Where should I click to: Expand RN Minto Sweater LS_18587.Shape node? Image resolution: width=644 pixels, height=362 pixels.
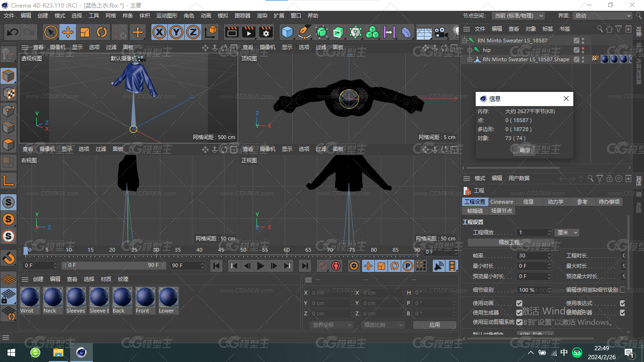tap(470, 59)
